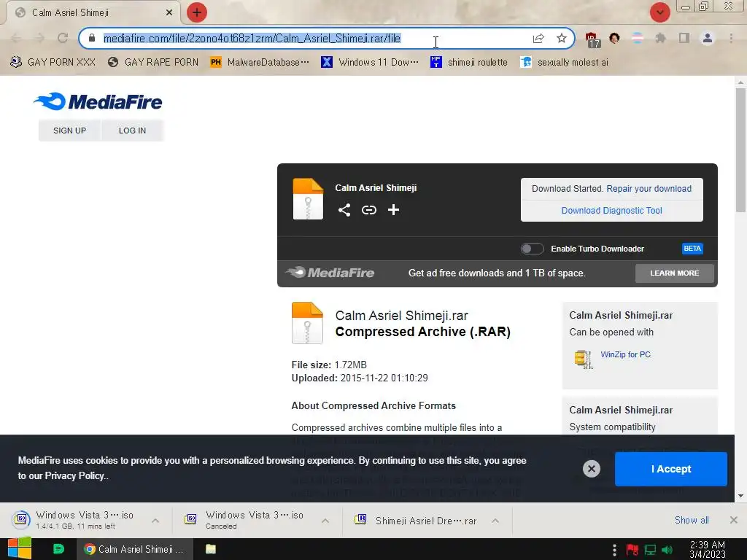Click the scrollbar up arrow
The height and width of the screenshot is (560, 747).
click(x=740, y=82)
